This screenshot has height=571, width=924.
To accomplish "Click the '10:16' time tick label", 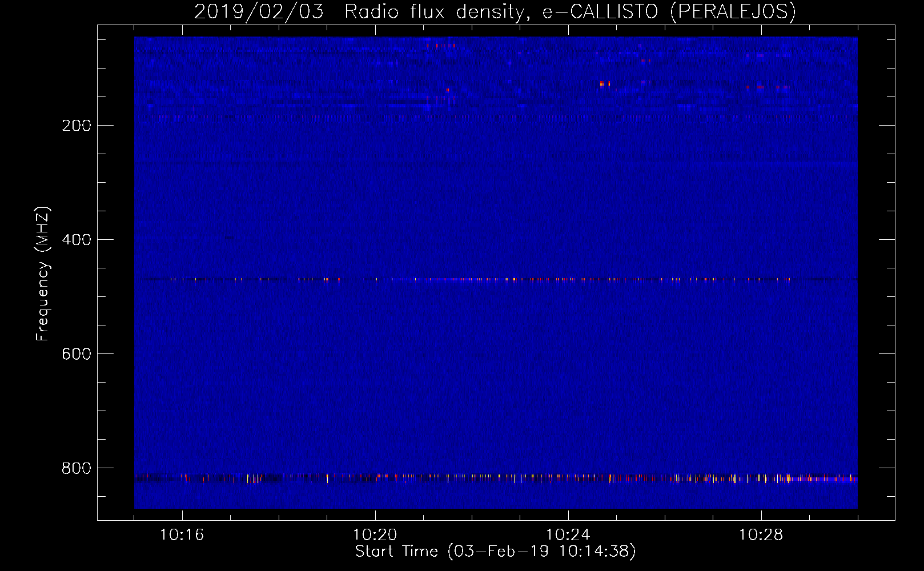I will click(x=182, y=535).
